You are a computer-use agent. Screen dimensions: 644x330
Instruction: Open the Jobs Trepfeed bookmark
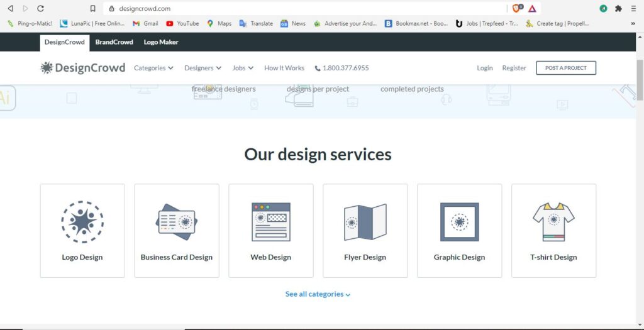487,23
